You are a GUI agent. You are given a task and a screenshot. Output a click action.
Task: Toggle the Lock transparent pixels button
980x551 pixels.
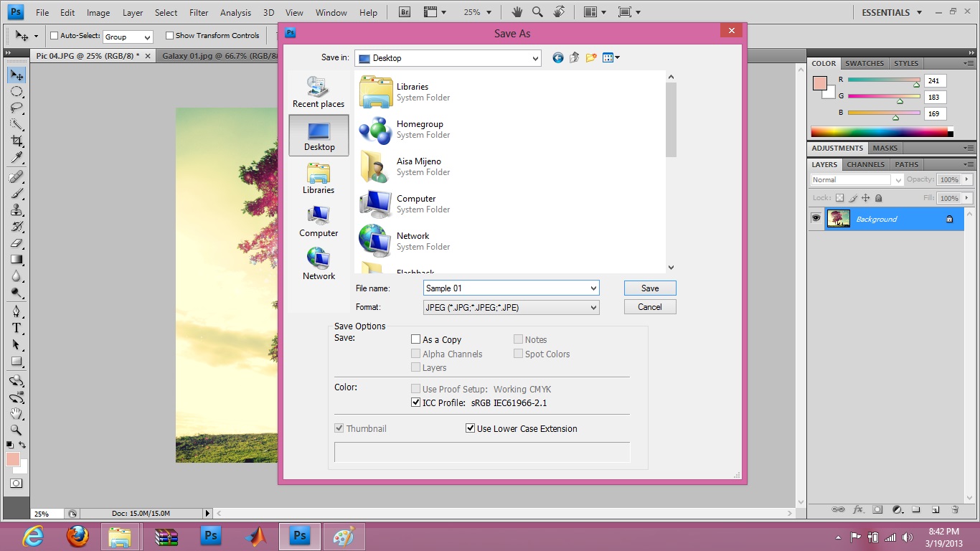tap(839, 198)
